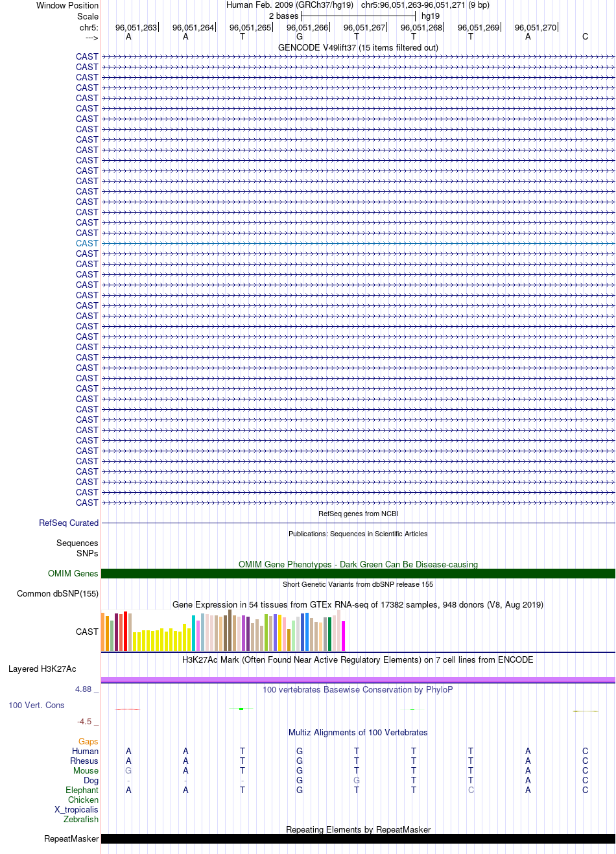Open OMIM Gene Phenotypes track title
616x854 pixels.
pyautogui.click(x=358, y=564)
